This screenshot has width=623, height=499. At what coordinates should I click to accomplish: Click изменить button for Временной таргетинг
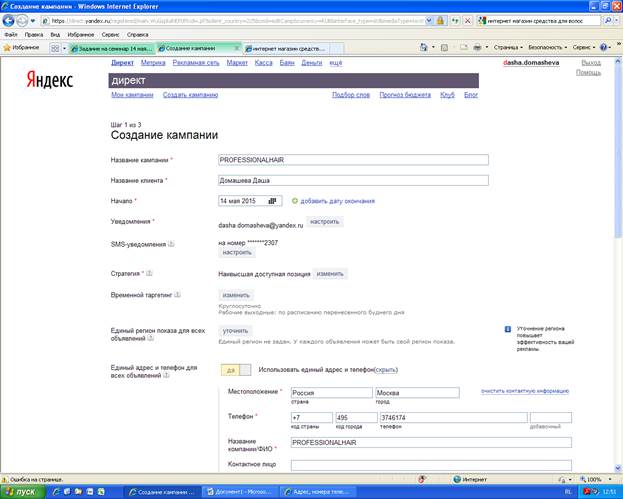click(236, 295)
